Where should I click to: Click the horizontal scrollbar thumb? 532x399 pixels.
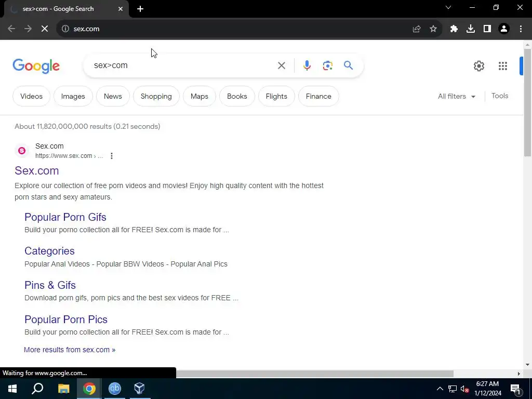pos(315,374)
